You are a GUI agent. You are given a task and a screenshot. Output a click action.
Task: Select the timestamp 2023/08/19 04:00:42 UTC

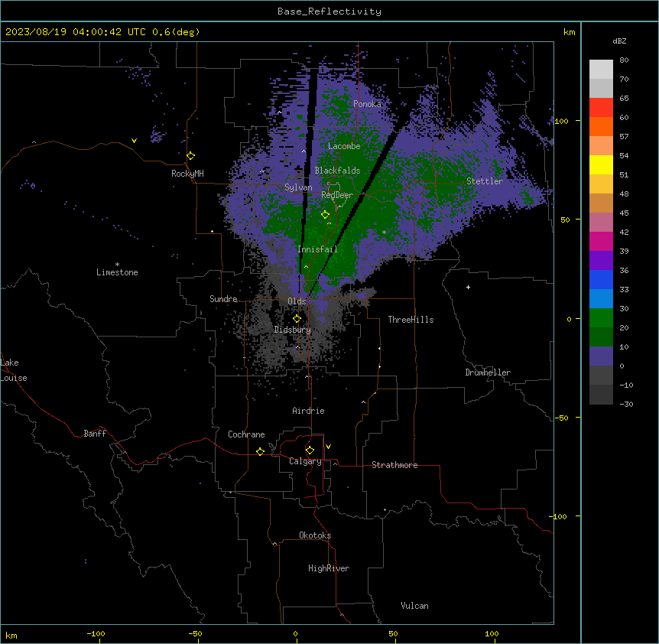click(x=76, y=32)
